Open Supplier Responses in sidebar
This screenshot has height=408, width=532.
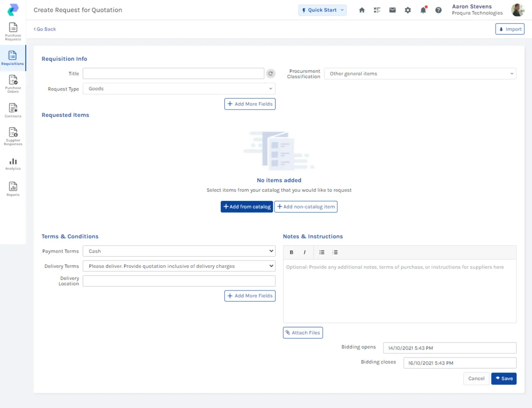[13, 136]
